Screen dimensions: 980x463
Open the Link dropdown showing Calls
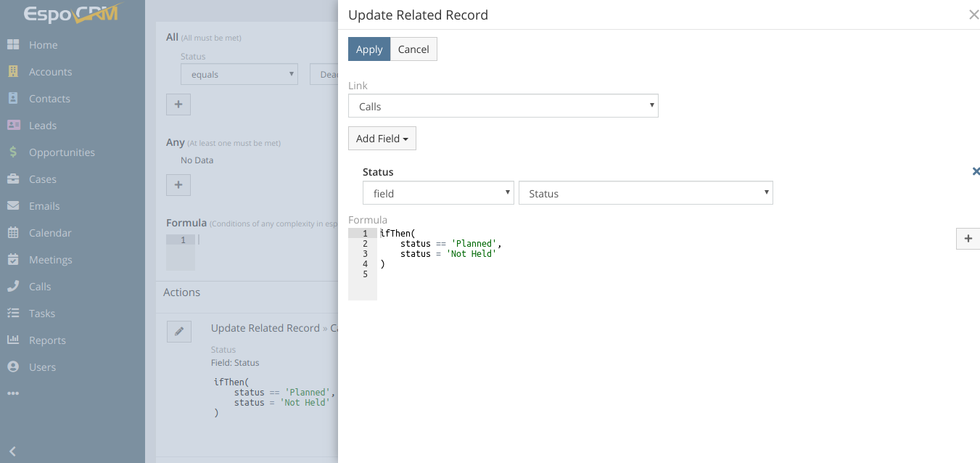(x=503, y=106)
